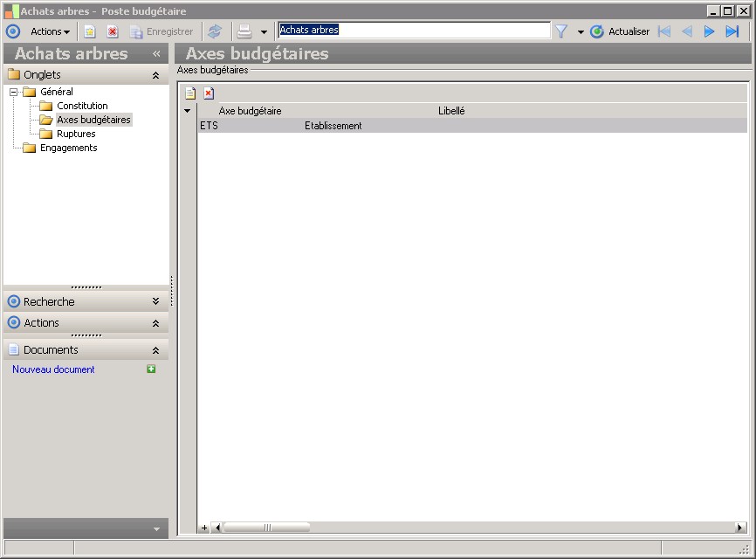Viewport: 756px width, 559px height.
Task: Click the circular application menu icon
Action: [x=13, y=31]
